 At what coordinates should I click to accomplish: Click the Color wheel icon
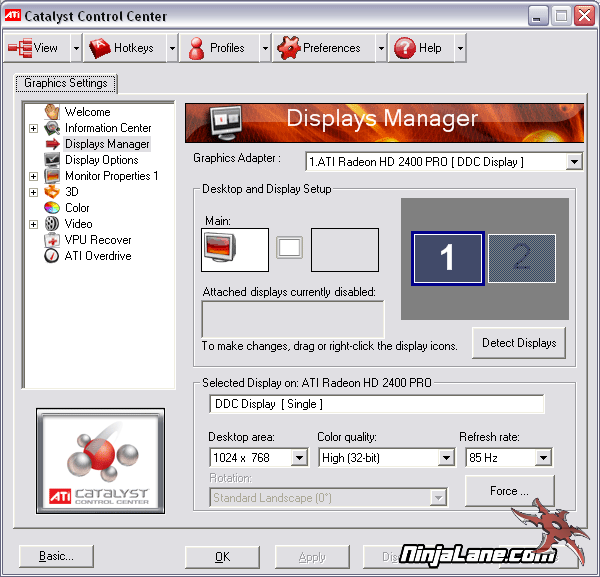[52, 208]
